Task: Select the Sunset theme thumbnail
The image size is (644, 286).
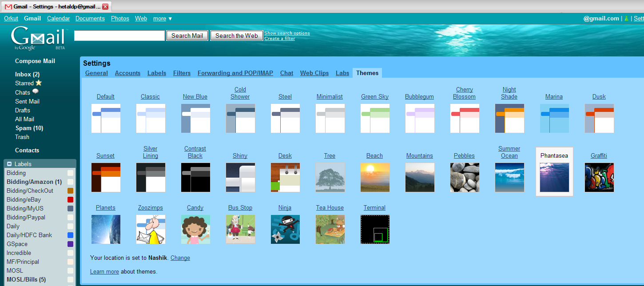Action: coord(106,178)
